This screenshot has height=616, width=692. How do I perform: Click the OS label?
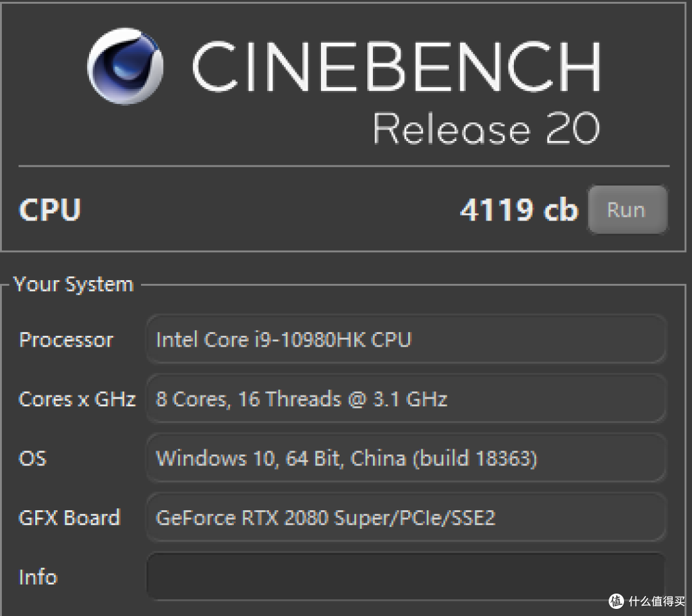click(33, 458)
